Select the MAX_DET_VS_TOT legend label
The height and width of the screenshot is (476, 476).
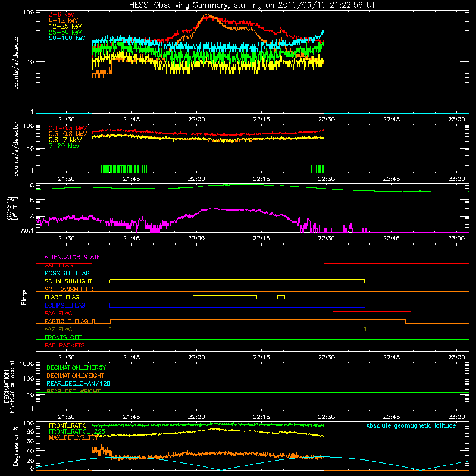pyautogui.click(x=73, y=437)
